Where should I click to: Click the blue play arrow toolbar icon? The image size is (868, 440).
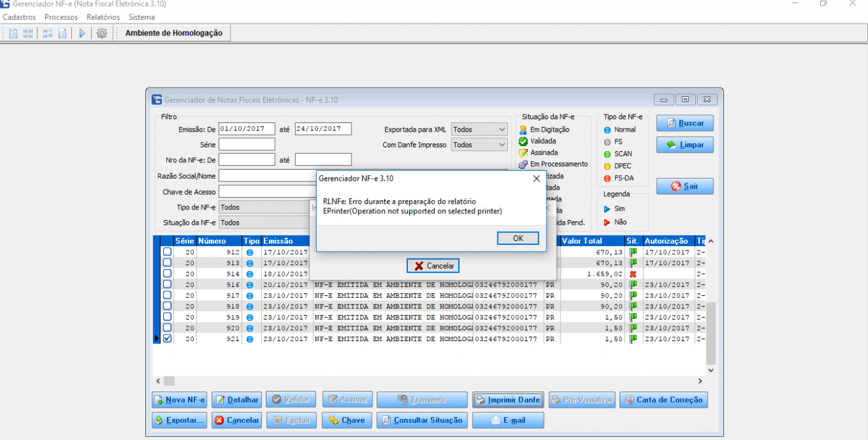pos(82,33)
